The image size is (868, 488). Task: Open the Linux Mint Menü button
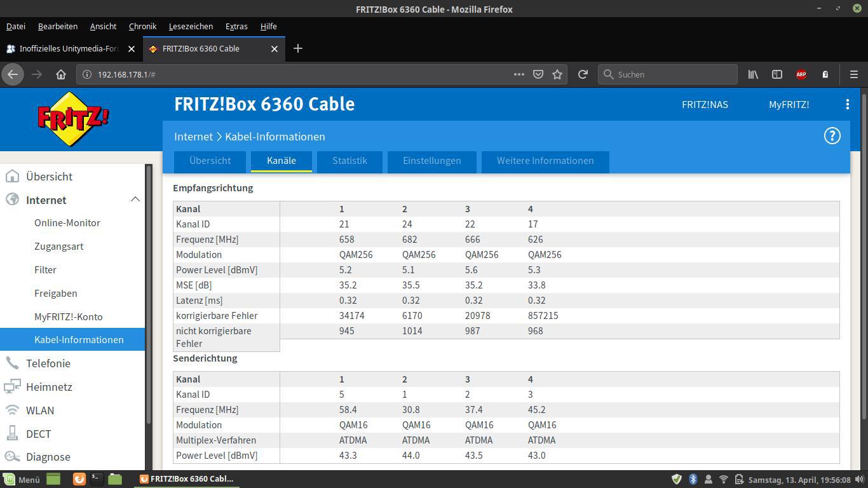pos(22,480)
